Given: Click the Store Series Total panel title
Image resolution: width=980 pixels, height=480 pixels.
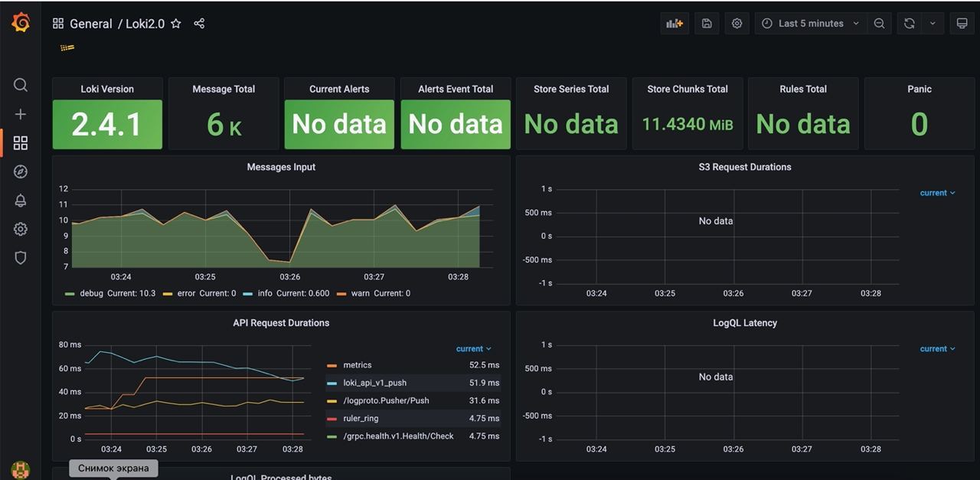Looking at the screenshot, I should coord(571,89).
